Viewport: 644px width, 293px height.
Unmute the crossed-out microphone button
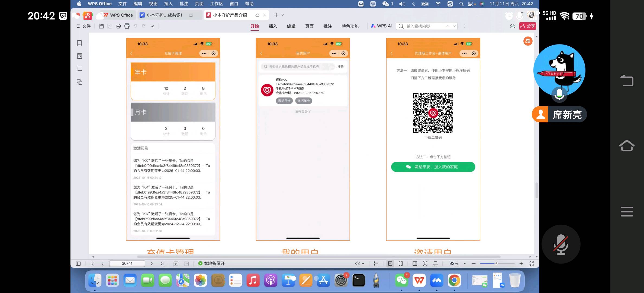tap(561, 244)
